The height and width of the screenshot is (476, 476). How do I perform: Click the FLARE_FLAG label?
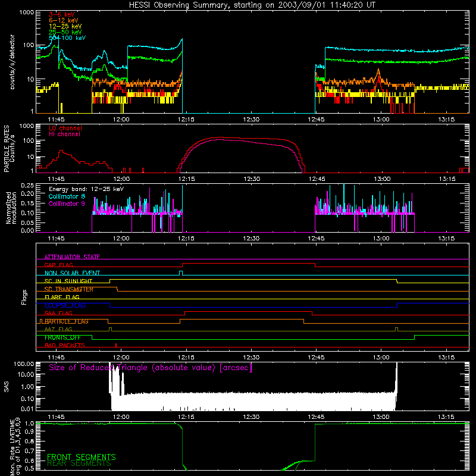[x=62, y=297]
